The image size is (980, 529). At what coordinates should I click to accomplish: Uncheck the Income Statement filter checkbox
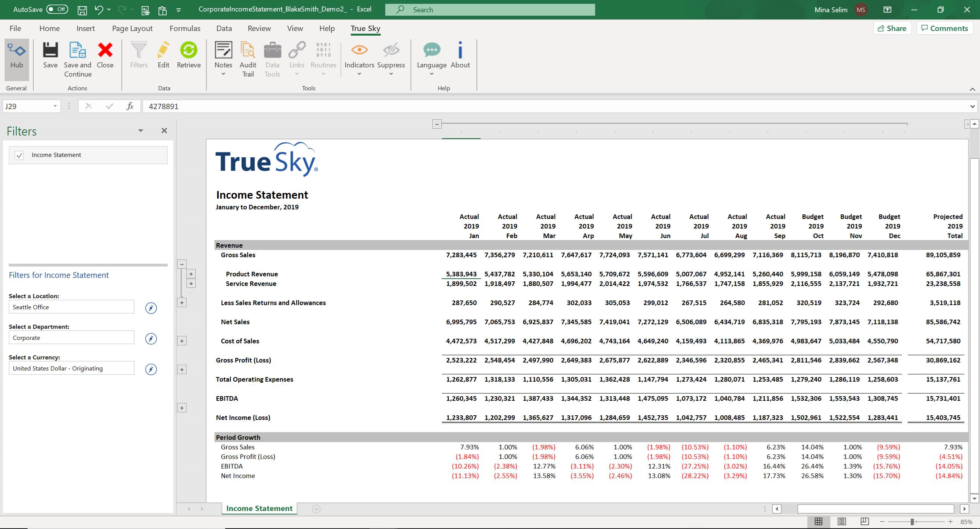19,155
